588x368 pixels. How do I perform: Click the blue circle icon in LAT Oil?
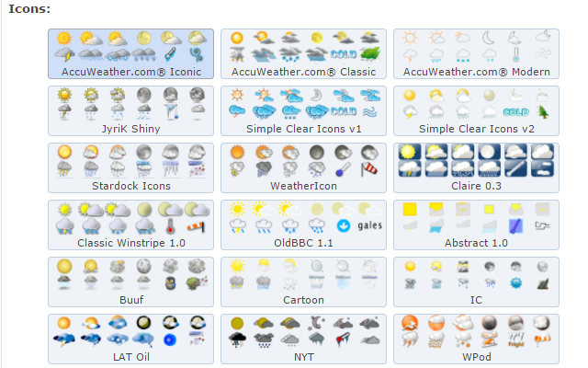coord(170,339)
